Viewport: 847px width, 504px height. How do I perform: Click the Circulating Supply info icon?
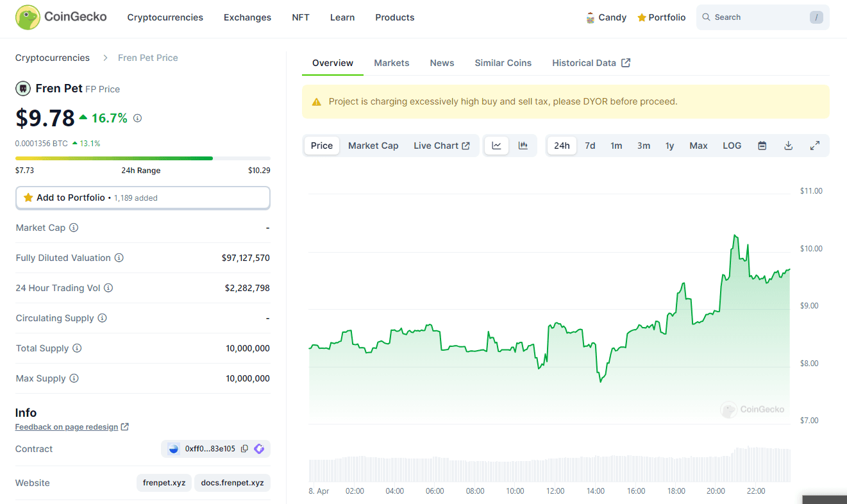tap(102, 318)
